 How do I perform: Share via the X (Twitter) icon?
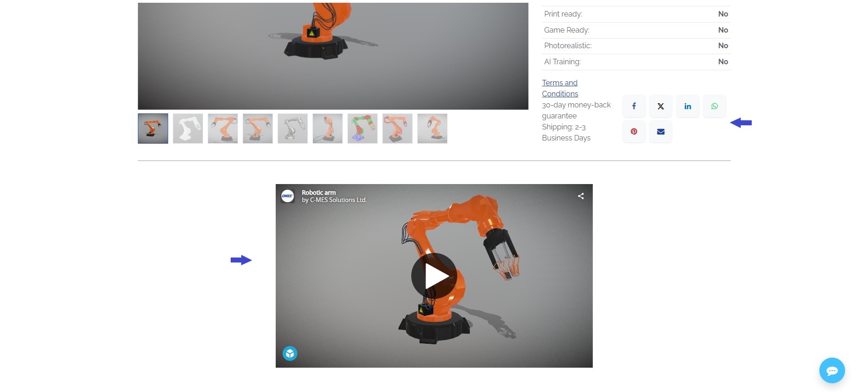click(x=660, y=106)
